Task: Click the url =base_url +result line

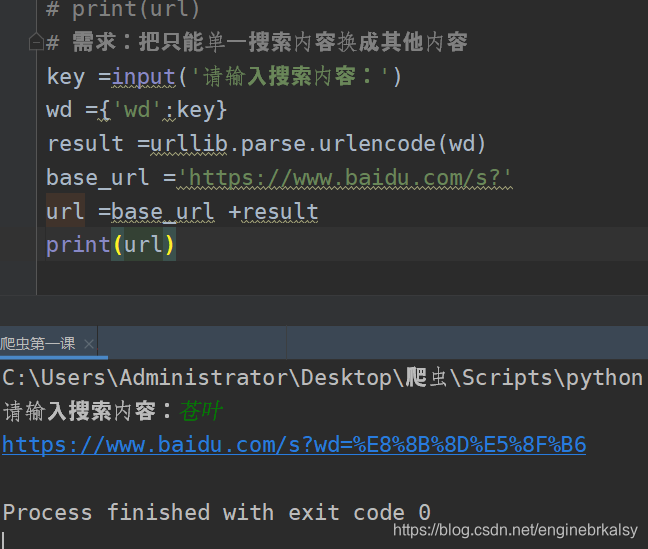Action: [x=182, y=212]
